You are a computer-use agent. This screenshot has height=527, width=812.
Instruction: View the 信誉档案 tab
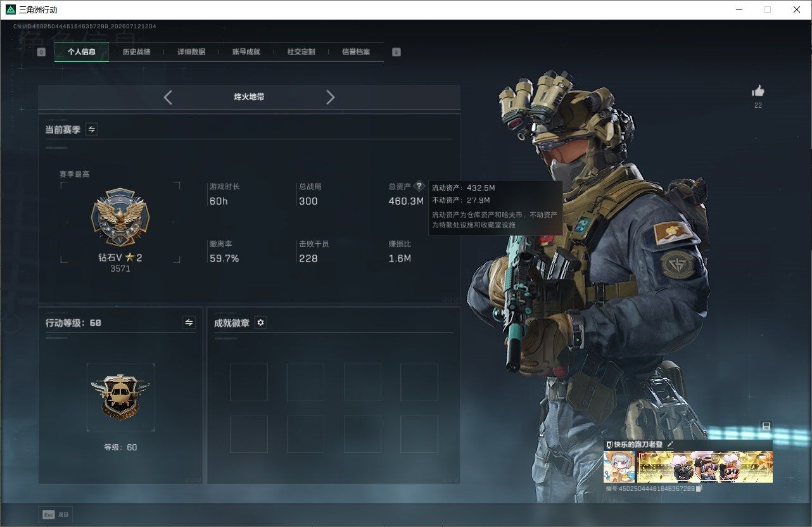pos(356,52)
